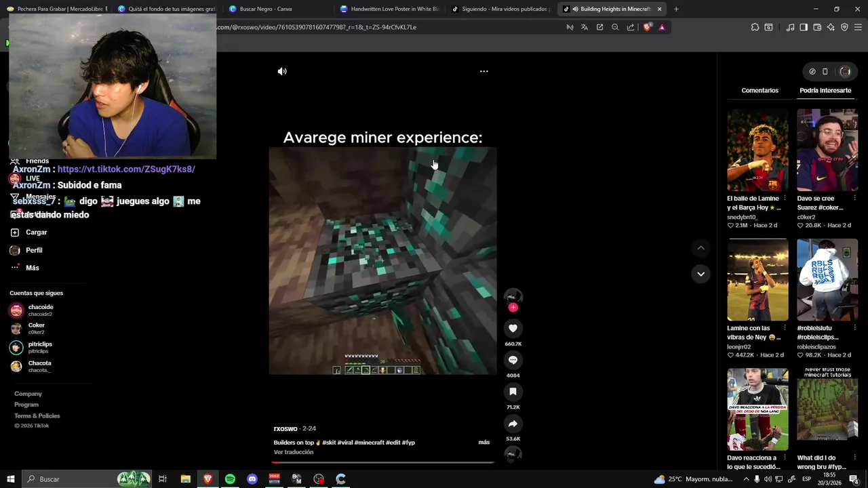Open the three-dot video options menu
The height and width of the screenshot is (488, 868).
pyautogui.click(x=484, y=71)
